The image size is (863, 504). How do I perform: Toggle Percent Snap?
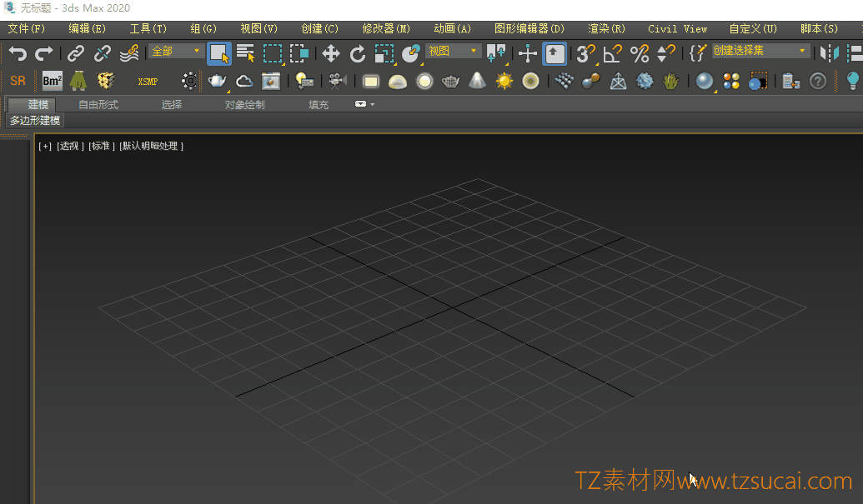click(640, 54)
